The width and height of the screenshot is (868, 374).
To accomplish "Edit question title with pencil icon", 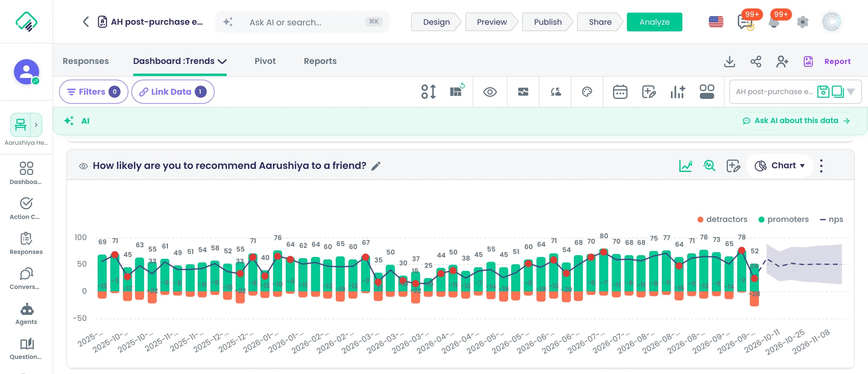I will [376, 166].
